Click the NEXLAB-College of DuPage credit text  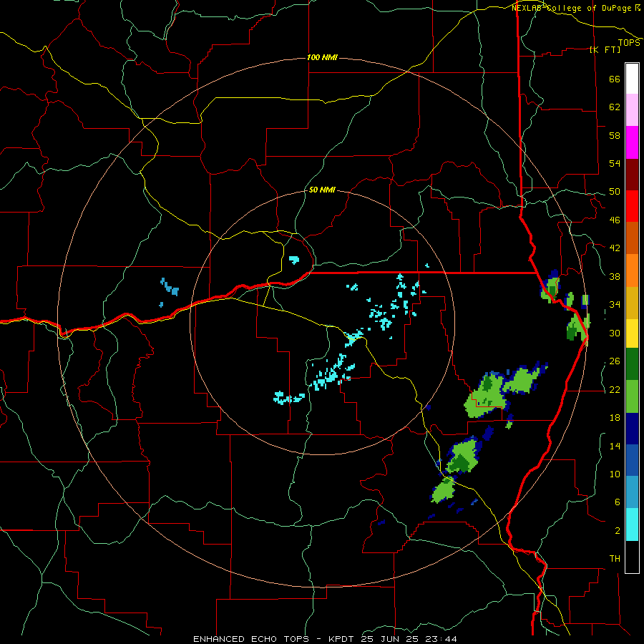(x=571, y=8)
